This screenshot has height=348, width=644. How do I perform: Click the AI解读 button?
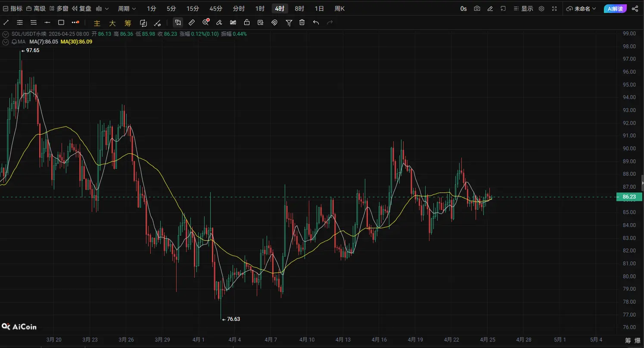coord(615,9)
